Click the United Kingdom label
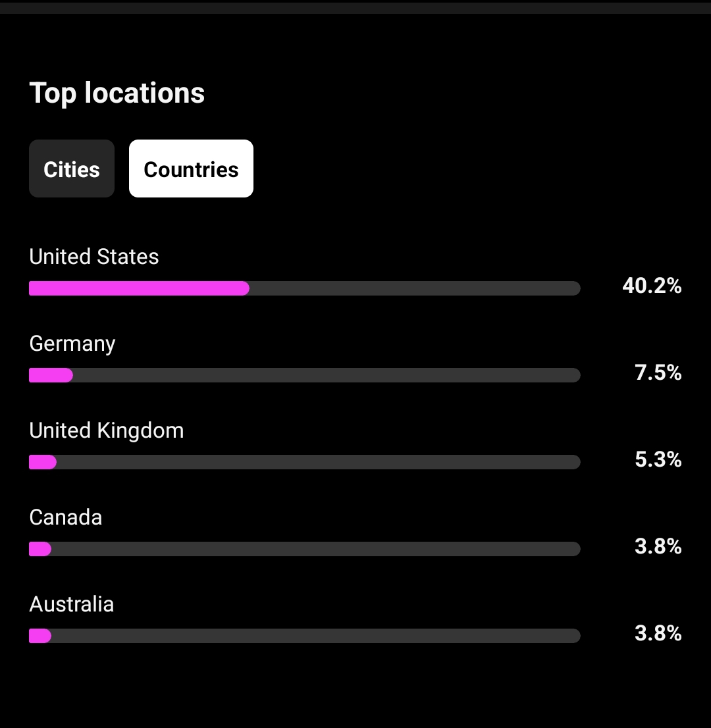This screenshot has height=728, width=711. [107, 430]
